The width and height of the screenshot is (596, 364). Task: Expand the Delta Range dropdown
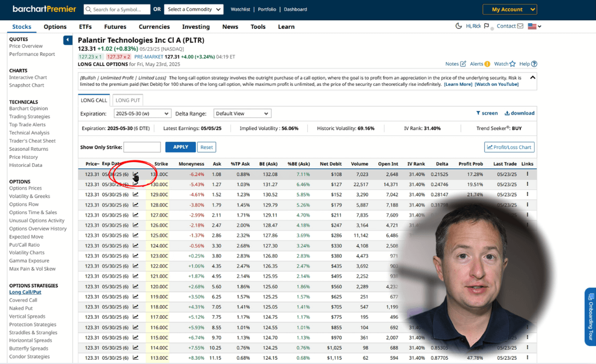pos(242,114)
